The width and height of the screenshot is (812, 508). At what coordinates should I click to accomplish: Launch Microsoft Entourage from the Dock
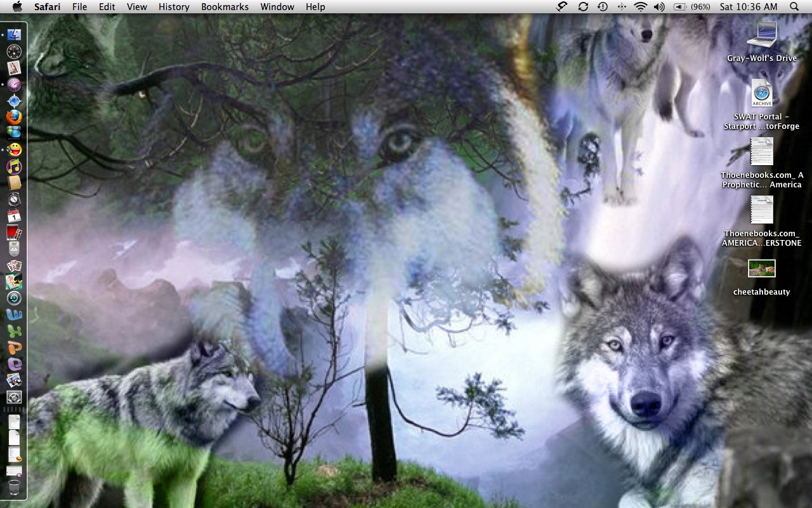(14, 364)
